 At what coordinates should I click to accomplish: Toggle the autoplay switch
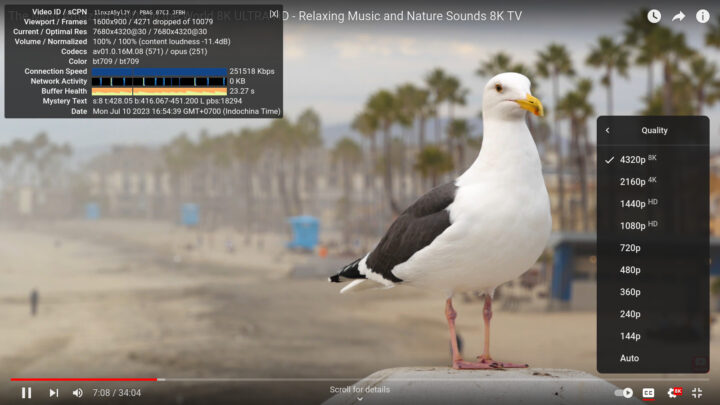coord(624,393)
